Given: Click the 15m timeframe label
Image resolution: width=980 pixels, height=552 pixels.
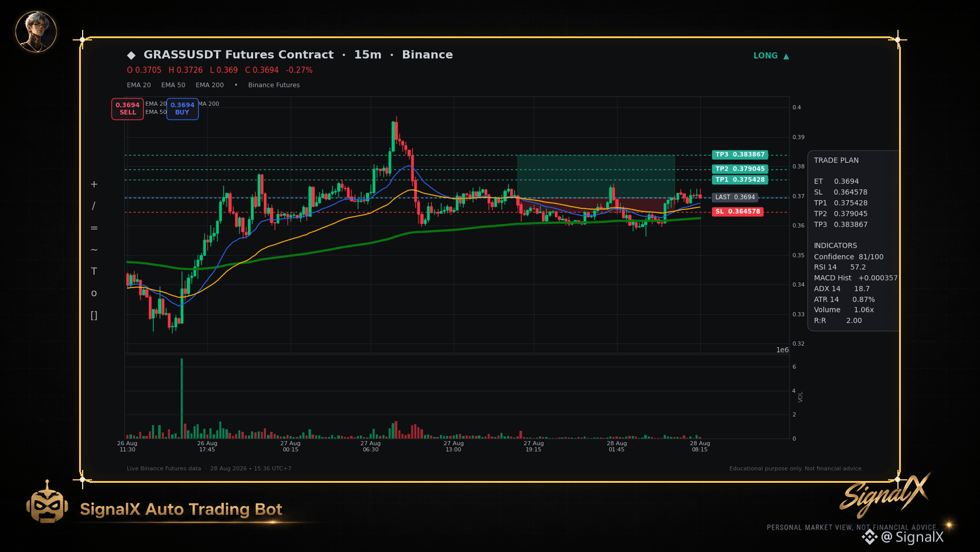Looking at the screenshot, I should (x=367, y=55).
